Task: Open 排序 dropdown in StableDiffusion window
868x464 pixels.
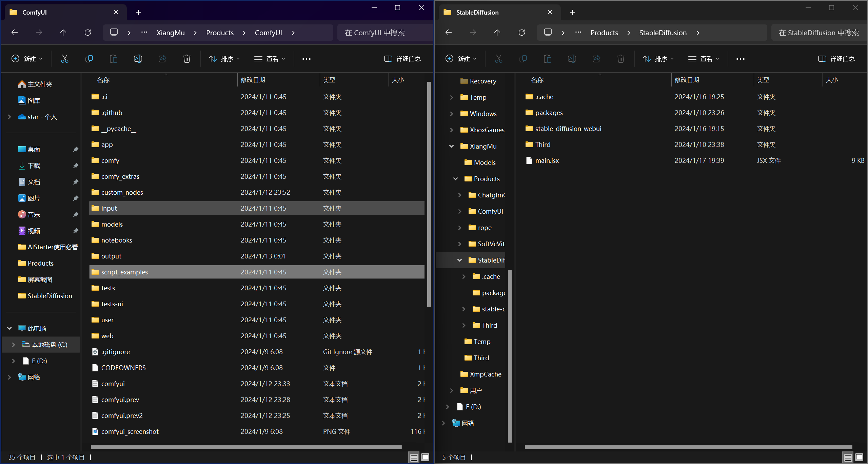Action: [x=658, y=59]
